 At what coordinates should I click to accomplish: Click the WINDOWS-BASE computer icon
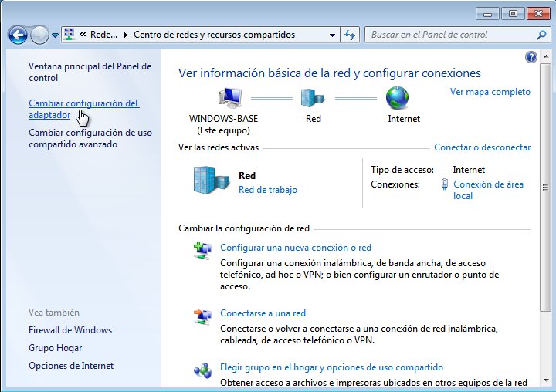click(x=230, y=98)
